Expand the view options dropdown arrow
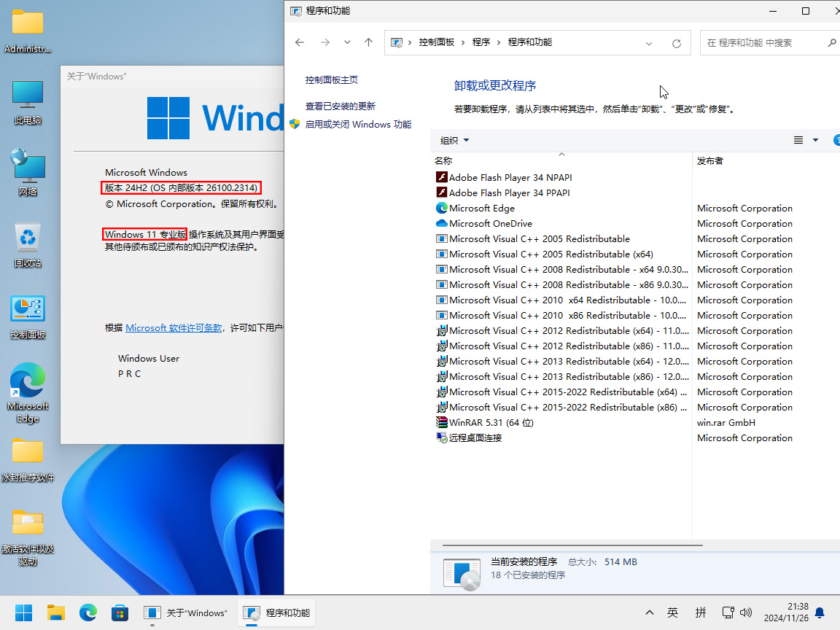The width and height of the screenshot is (840, 630). pyautogui.click(x=815, y=140)
